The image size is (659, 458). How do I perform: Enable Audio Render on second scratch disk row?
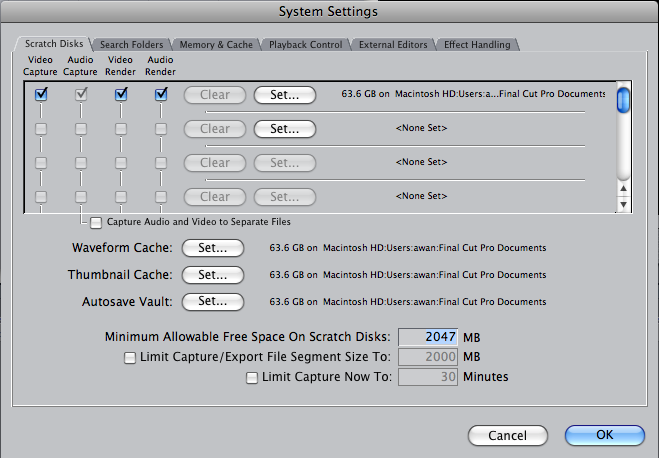161,129
